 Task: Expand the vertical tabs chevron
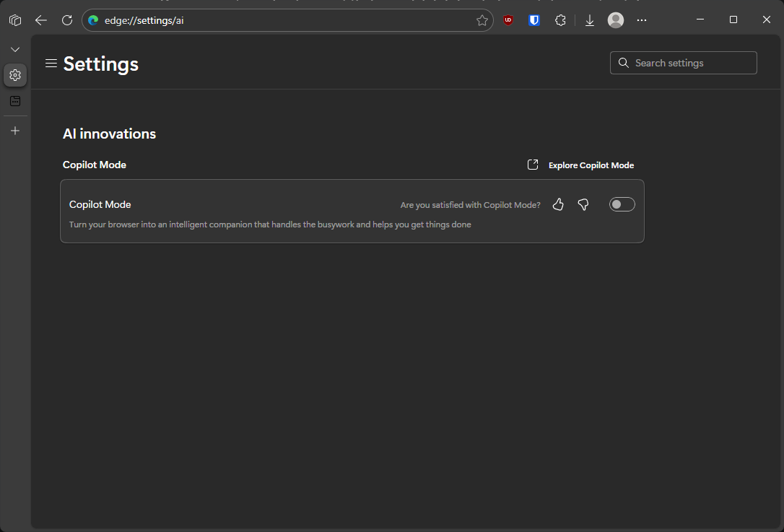coord(15,49)
